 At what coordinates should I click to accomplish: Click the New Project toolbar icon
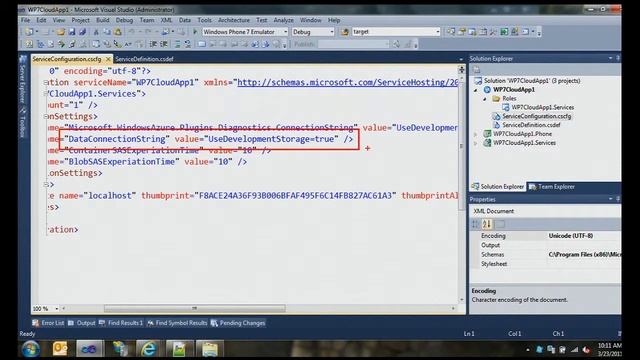pos(29,31)
